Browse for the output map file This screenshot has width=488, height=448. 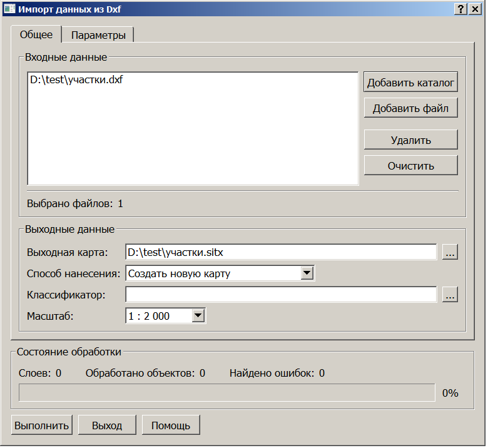click(x=450, y=252)
